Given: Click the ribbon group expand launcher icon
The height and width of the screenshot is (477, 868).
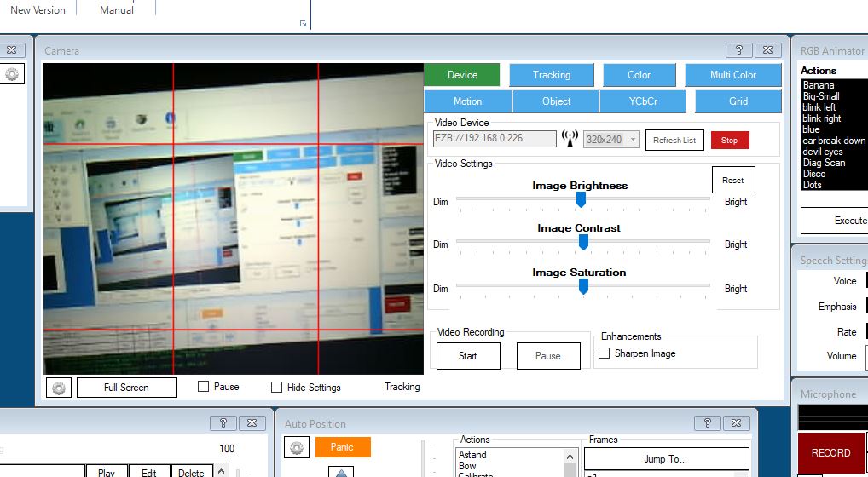Looking at the screenshot, I should pyautogui.click(x=303, y=23).
